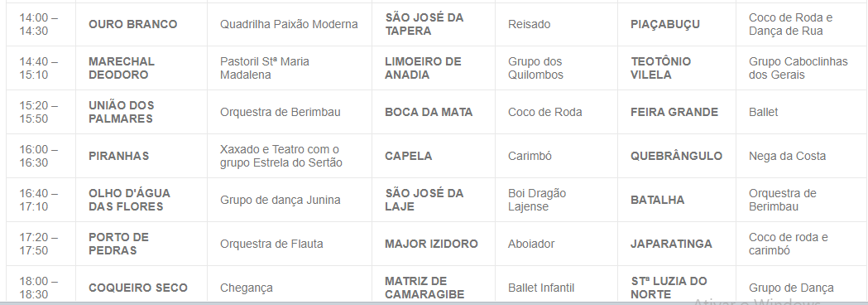The height and width of the screenshot is (305, 868).
Task: Click the PIRANHAS row entry
Action: (118, 156)
